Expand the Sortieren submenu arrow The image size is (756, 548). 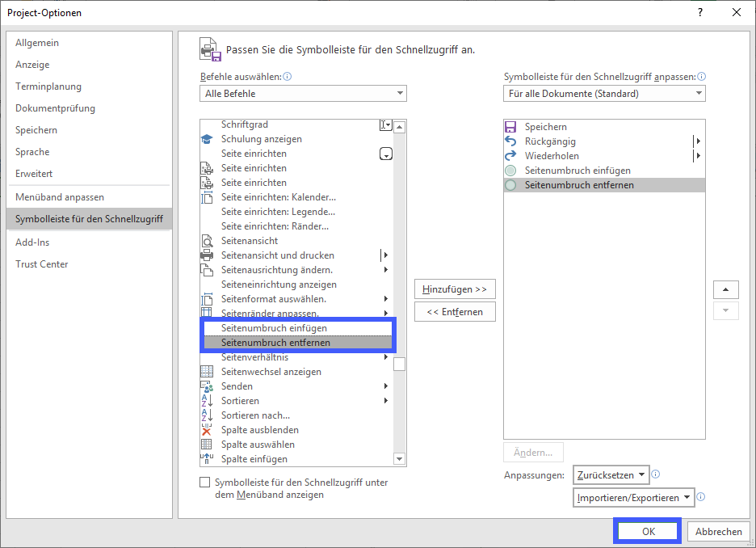[x=386, y=400]
